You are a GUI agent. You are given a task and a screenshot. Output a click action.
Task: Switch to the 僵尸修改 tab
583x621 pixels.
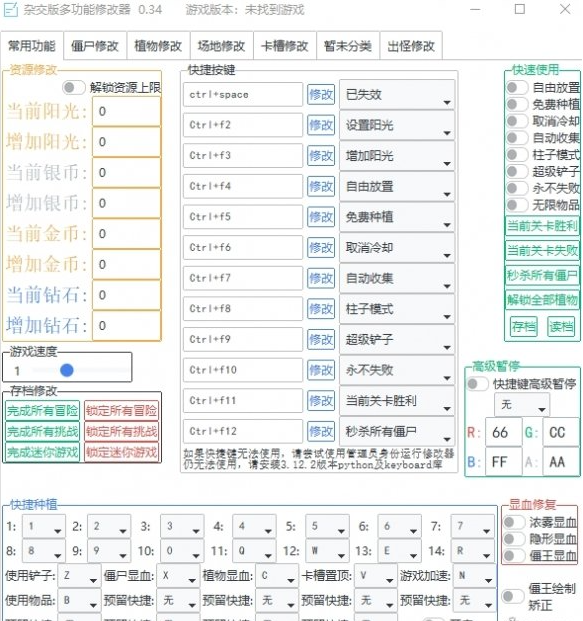click(95, 46)
